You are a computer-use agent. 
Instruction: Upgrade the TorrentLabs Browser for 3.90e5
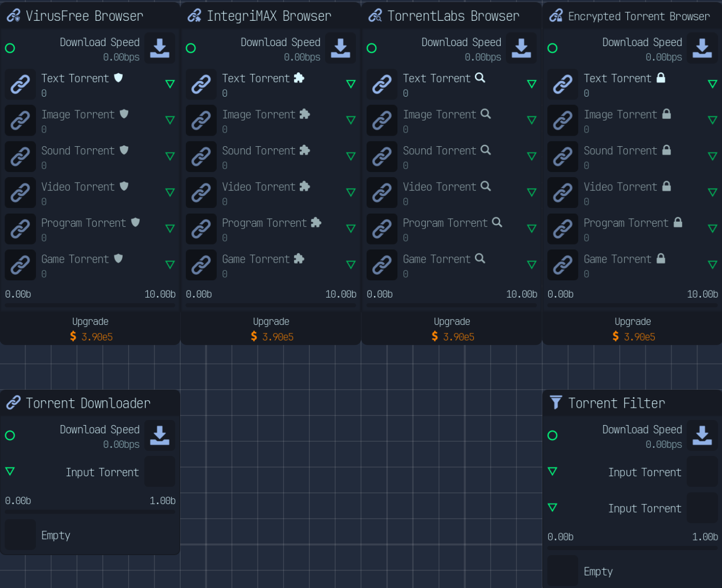(452, 329)
